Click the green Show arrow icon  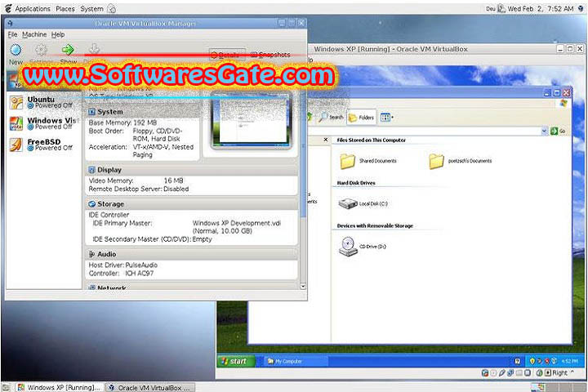pyautogui.click(x=68, y=49)
